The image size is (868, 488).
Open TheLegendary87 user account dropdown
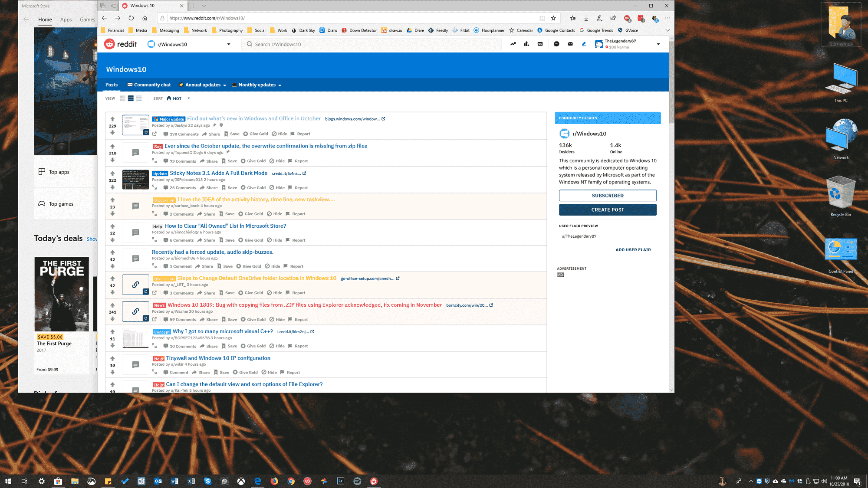[x=628, y=44]
